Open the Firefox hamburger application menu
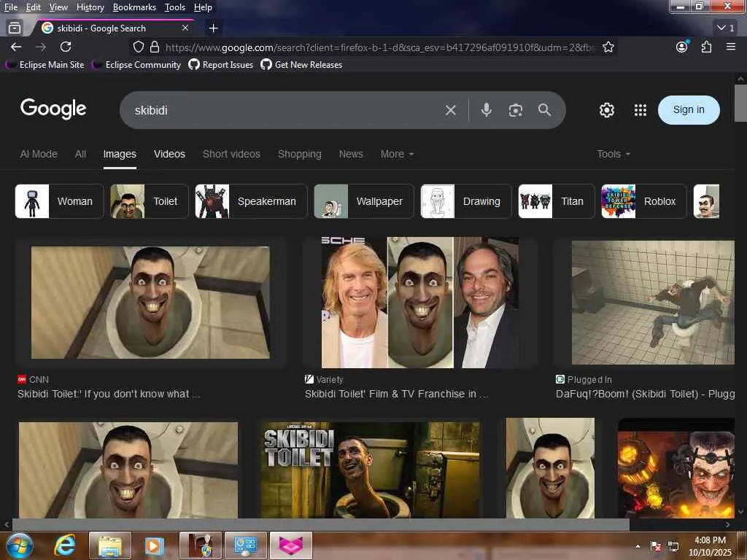Viewport: 747px width, 560px height. tap(731, 47)
